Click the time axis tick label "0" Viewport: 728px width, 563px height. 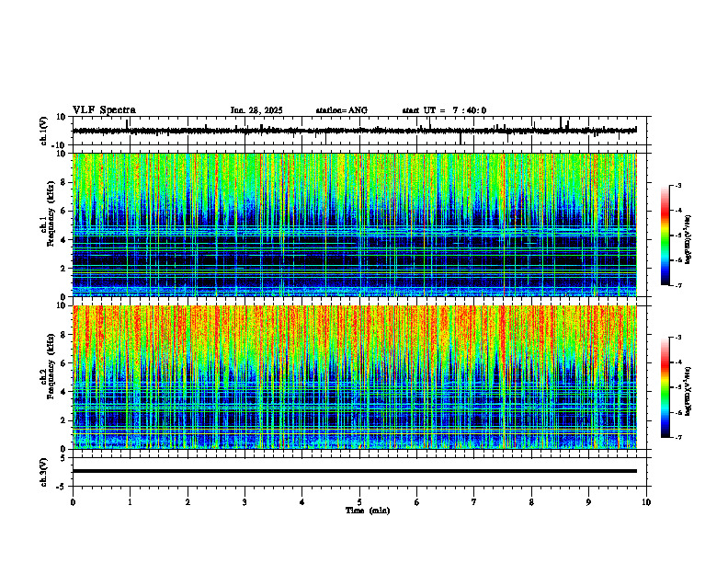(x=73, y=502)
